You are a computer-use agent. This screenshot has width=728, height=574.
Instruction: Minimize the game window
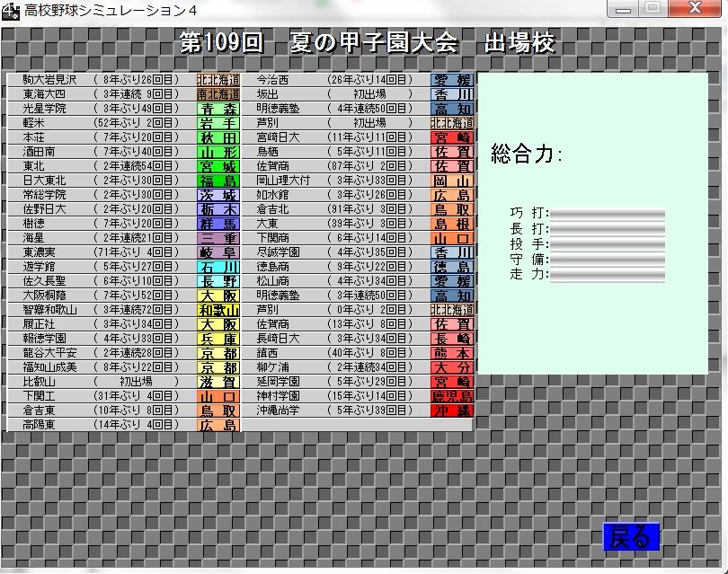pos(623,8)
